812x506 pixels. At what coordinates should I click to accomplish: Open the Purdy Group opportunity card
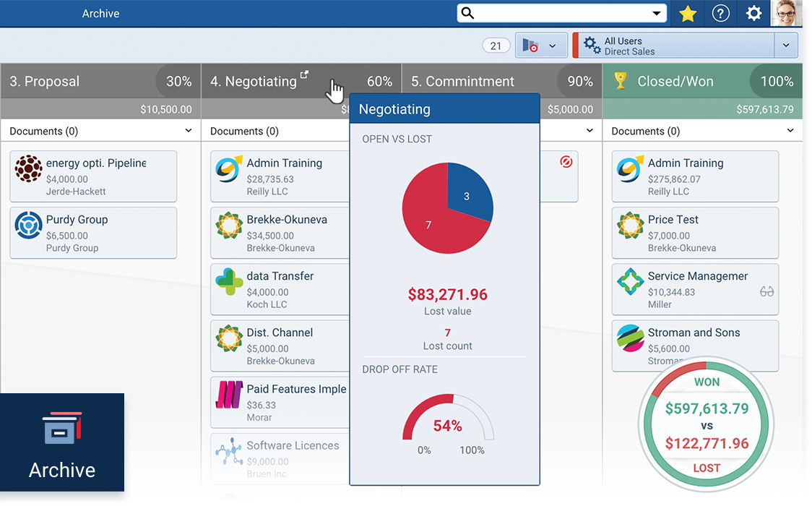pyautogui.click(x=93, y=232)
